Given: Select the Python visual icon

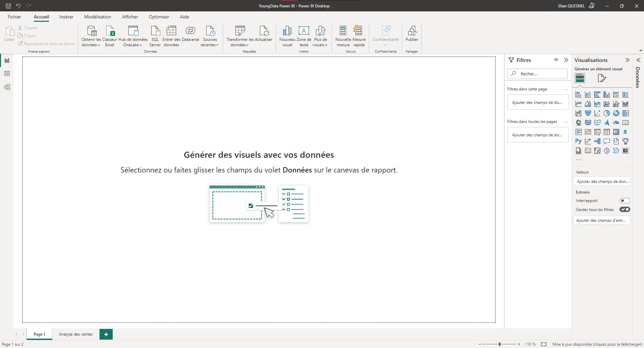Looking at the screenshot, I should (578, 141).
